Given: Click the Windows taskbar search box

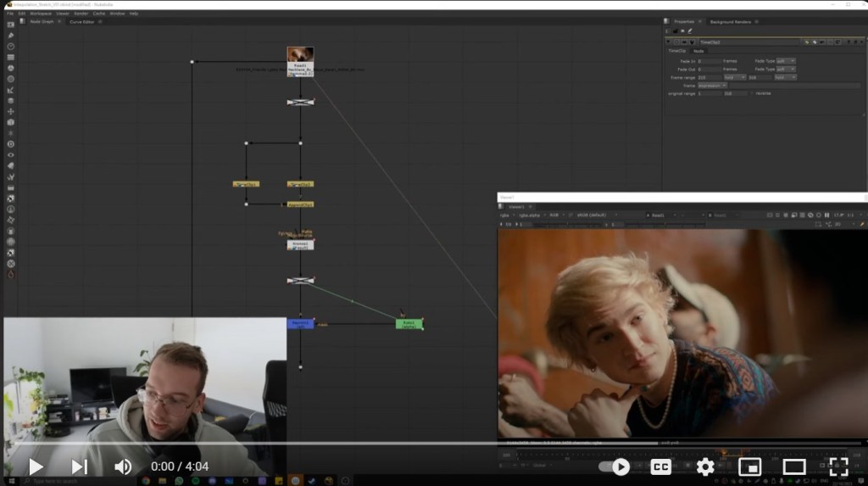Looking at the screenshot, I should (x=80, y=481).
